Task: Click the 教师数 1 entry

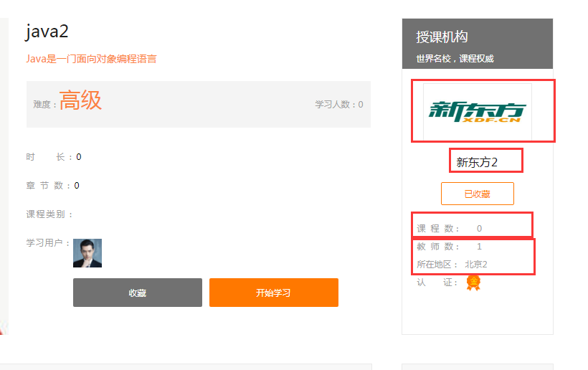Action: pyautogui.click(x=450, y=246)
